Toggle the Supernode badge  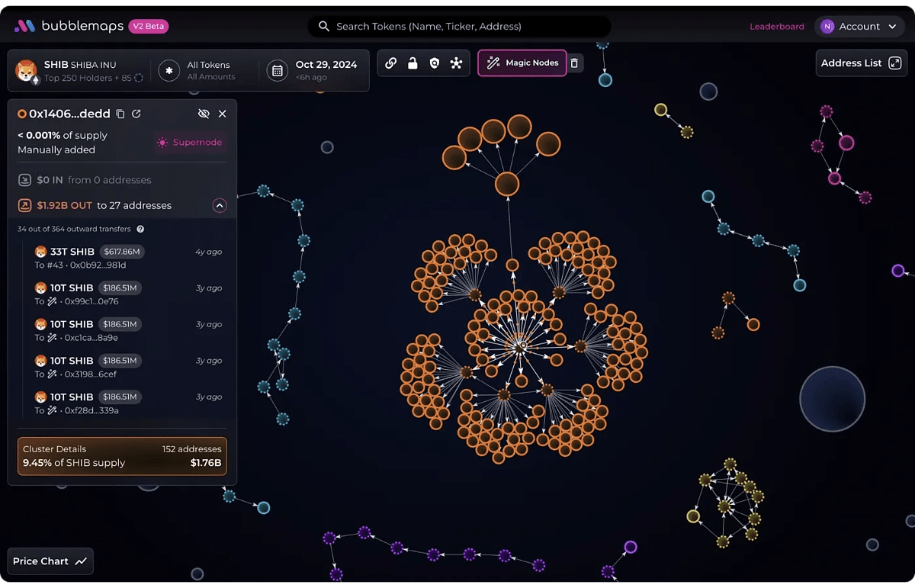tap(189, 143)
